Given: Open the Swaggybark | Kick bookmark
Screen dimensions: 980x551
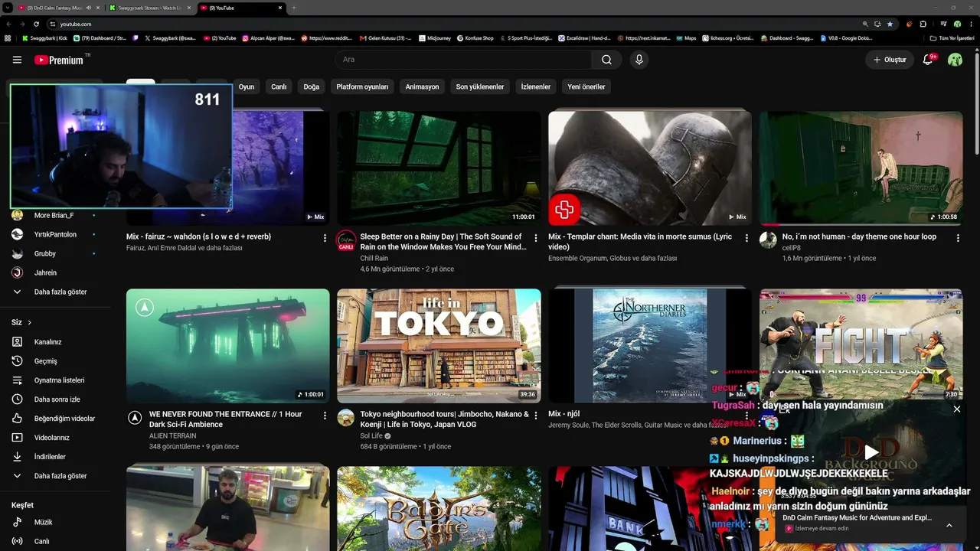Looking at the screenshot, I should [x=45, y=37].
